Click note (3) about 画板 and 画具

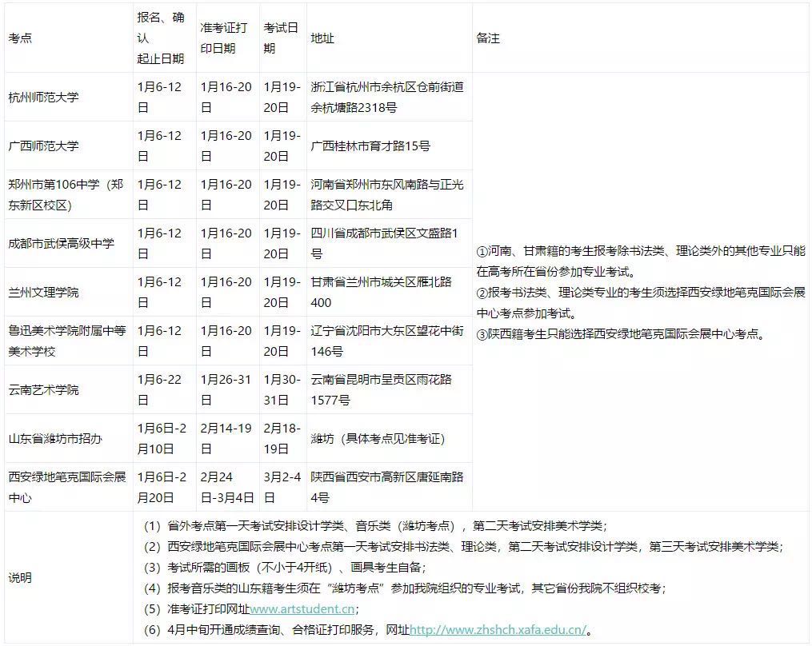point(285,568)
